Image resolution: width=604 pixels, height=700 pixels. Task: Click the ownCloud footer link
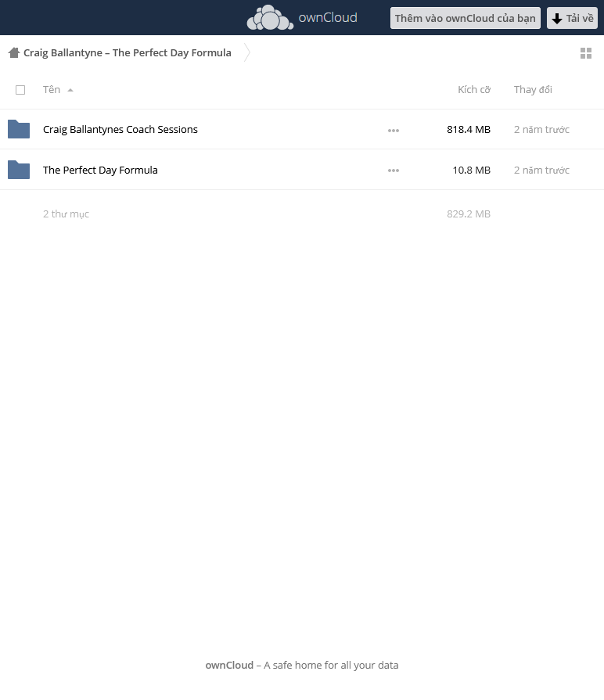click(229, 665)
